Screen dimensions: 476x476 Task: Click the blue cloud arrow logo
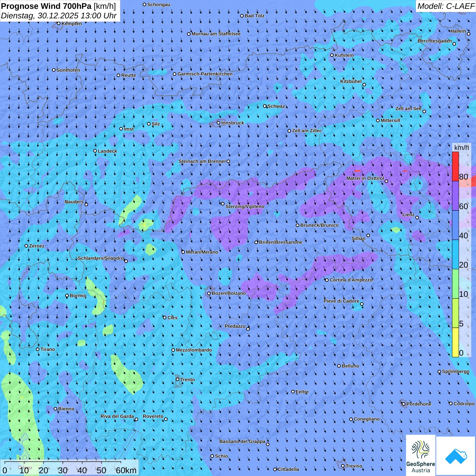click(456, 456)
